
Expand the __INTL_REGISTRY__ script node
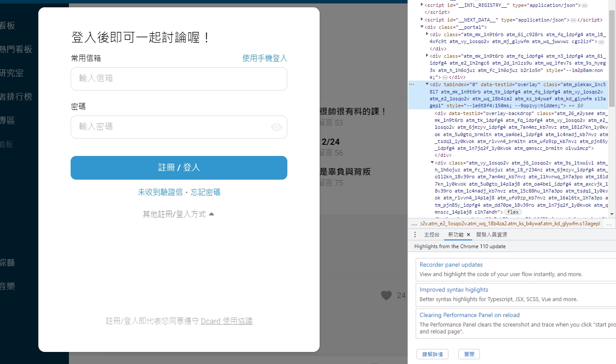[x=422, y=5]
